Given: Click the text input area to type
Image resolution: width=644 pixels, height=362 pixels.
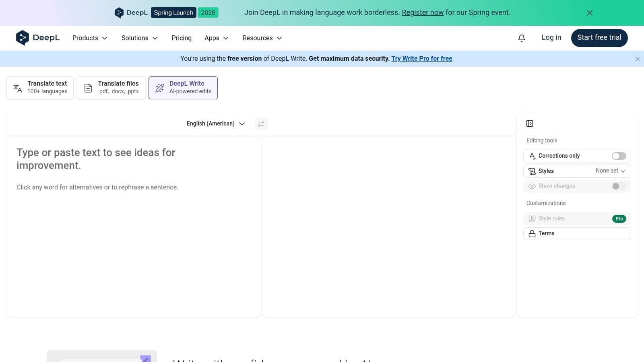Looking at the screenshot, I should [x=134, y=227].
